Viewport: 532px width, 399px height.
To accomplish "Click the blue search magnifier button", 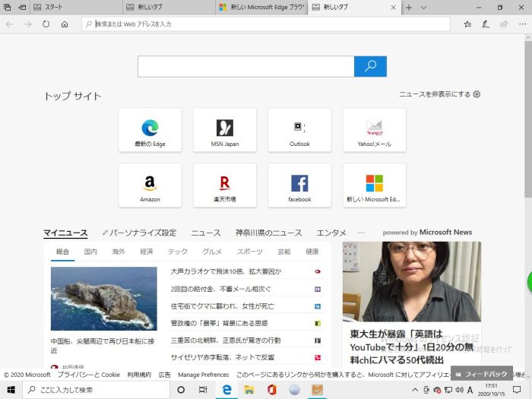I will [370, 67].
